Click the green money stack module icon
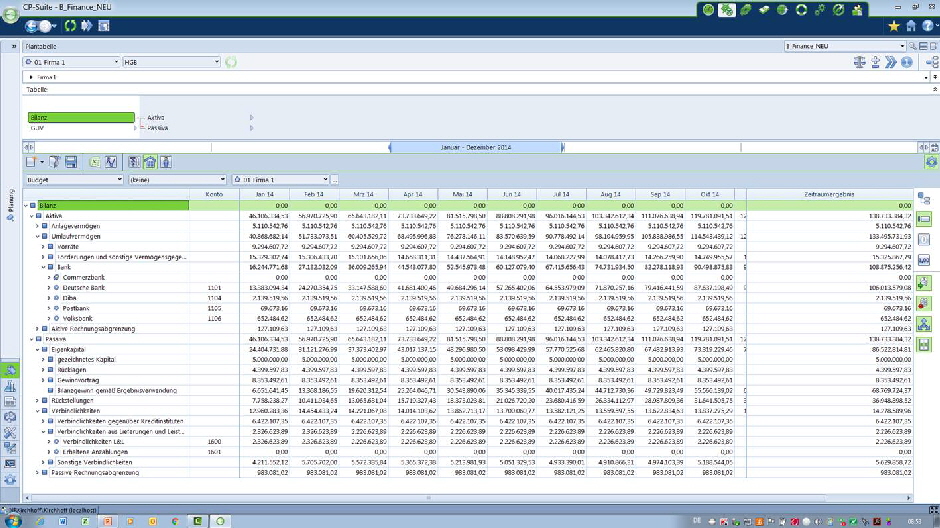Viewport: 940px width, 528px height. [x=764, y=10]
